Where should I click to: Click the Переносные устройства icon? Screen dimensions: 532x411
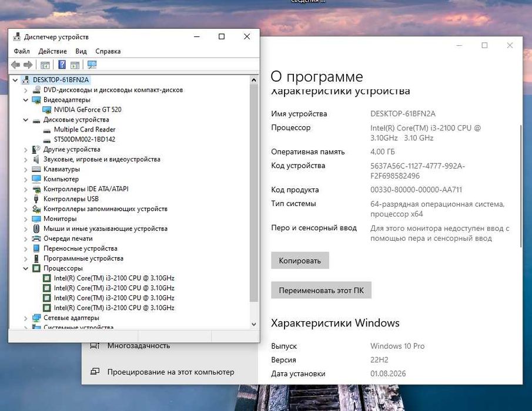[36, 248]
